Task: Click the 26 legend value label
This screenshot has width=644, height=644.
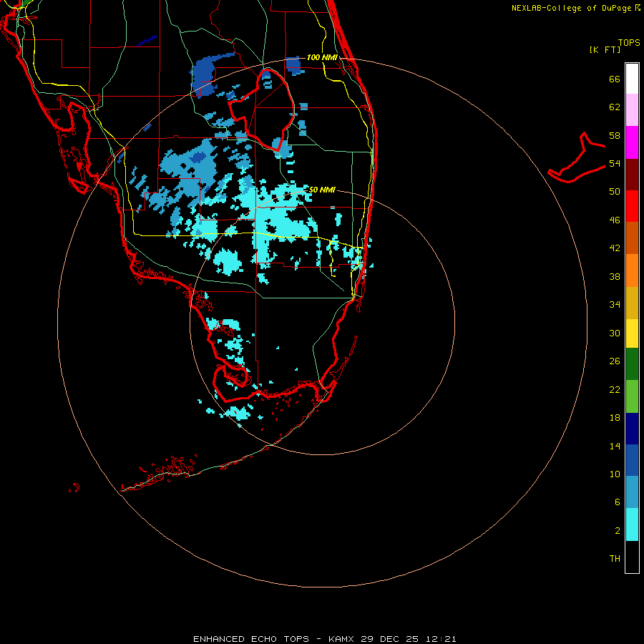Action: click(x=615, y=361)
